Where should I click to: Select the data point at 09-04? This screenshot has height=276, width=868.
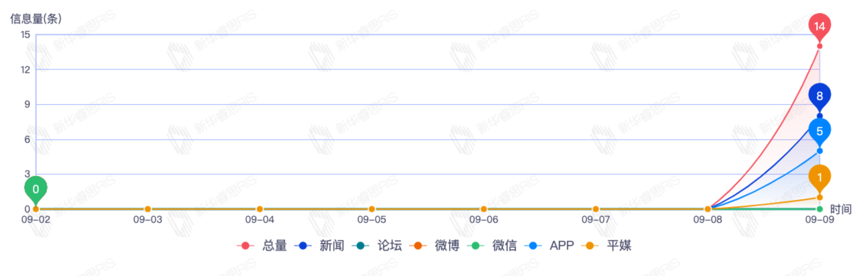tap(260, 209)
